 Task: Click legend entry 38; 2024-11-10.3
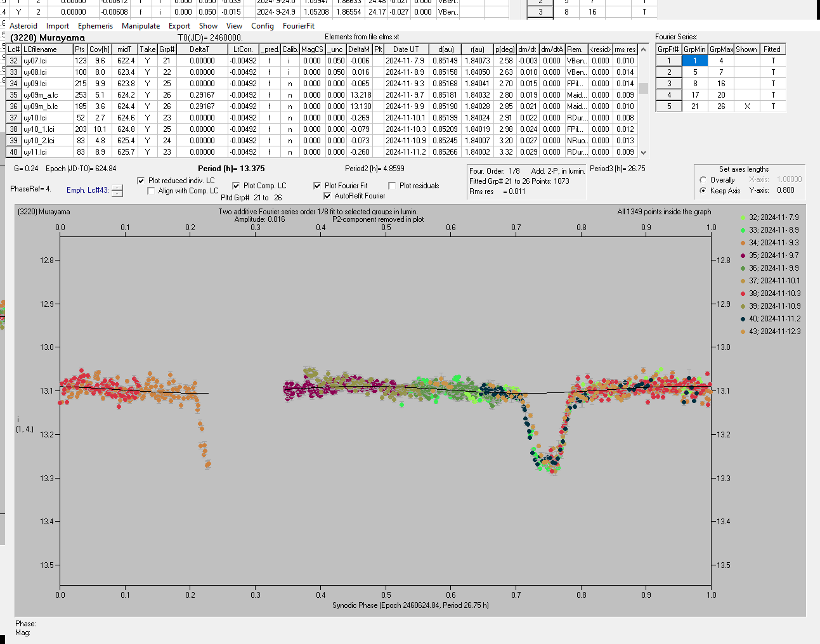(770, 293)
